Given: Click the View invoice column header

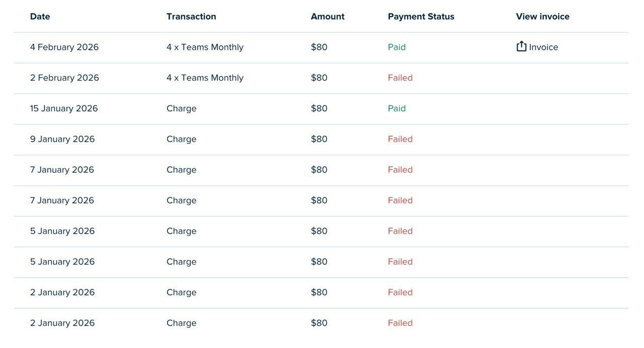Looking at the screenshot, I should (x=542, y=17).
